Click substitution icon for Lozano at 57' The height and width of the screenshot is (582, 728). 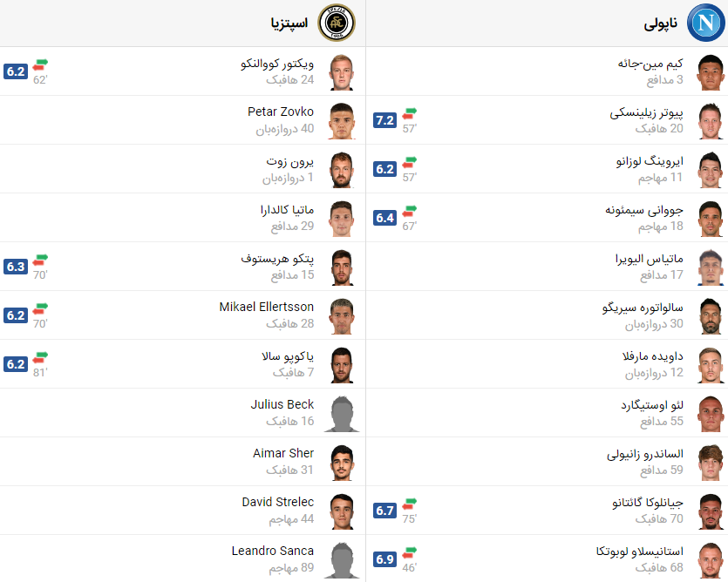(410, 162)
